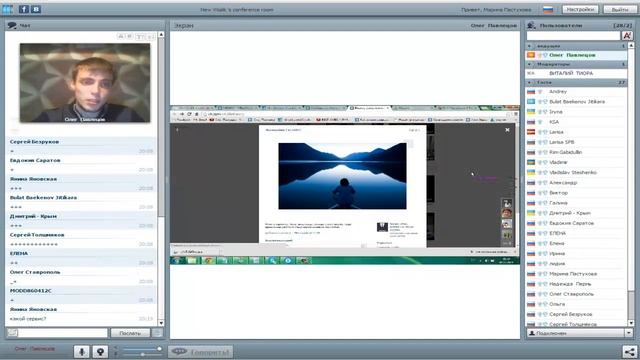Click chat sender MODD860412C
The width and height of the screenshot is (640, 360).
[31, 291]
